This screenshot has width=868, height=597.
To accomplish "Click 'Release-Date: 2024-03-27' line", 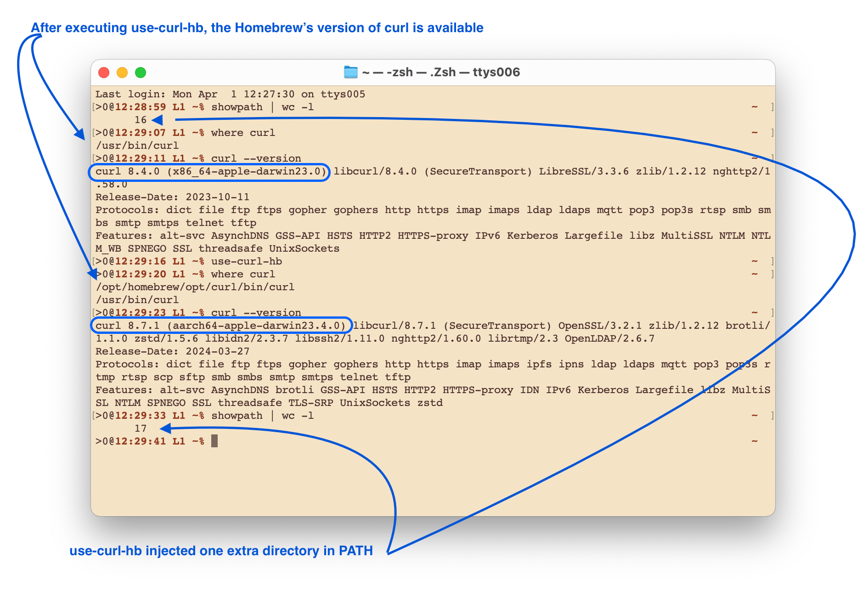I will pyautogui.click(x=173, y=351).
